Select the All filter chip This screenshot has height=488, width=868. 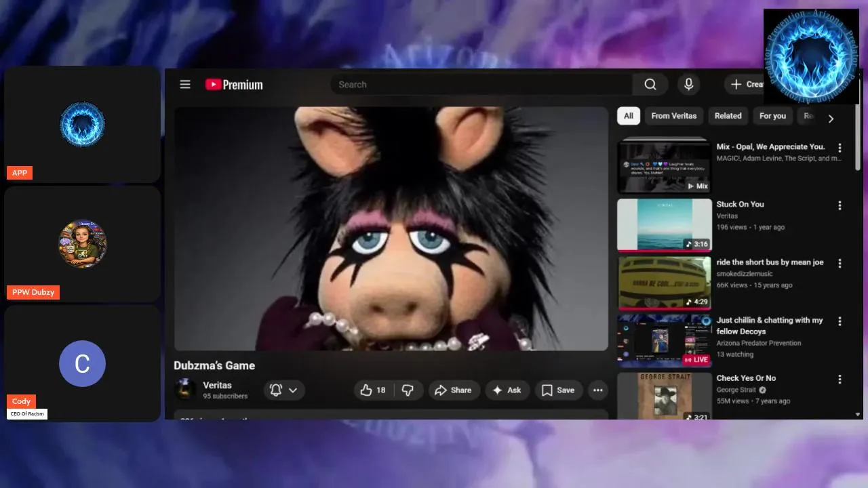tap(629, 116)
